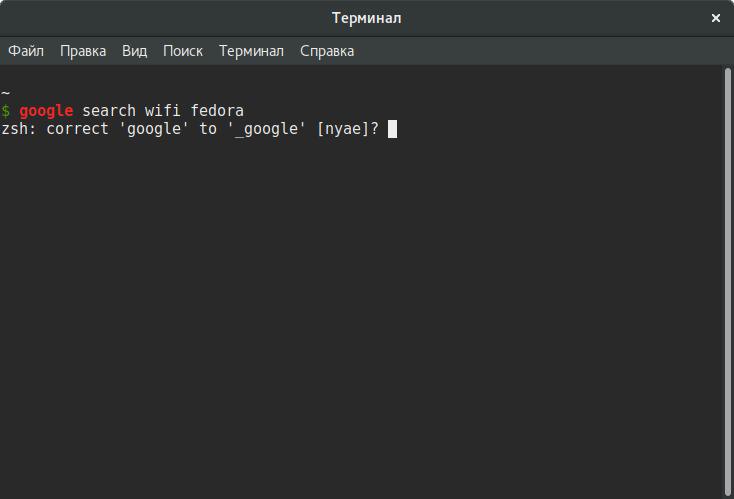734x499 pixels.
Task: Click the word 'search' in the command
Action: pyautogui.click(x=109, y=110)
